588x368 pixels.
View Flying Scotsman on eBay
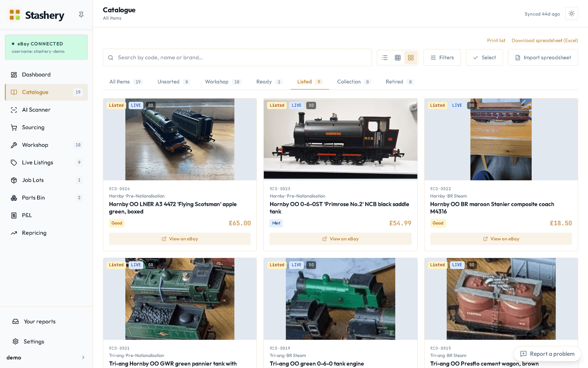coord(180,239)
